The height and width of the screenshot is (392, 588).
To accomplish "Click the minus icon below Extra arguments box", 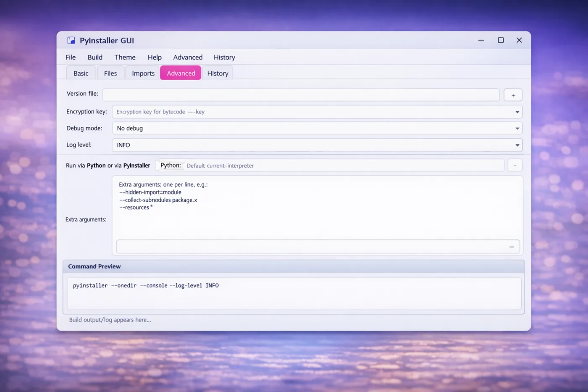I will [512, 247].
